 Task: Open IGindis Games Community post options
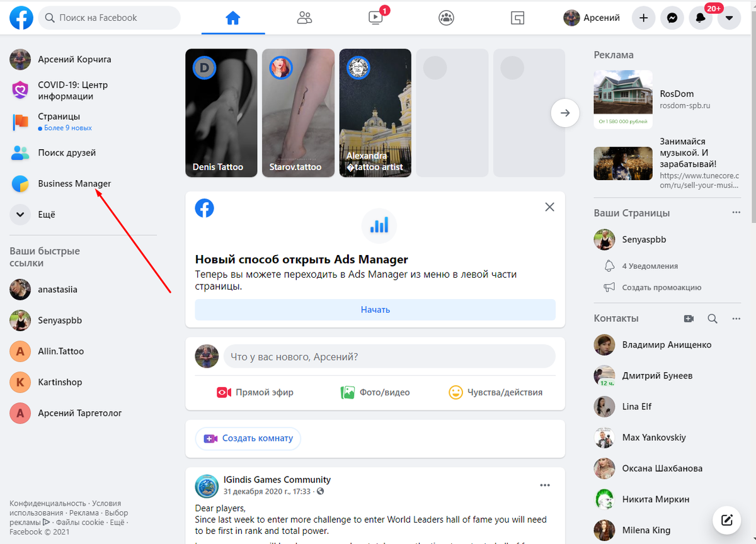click(545, 485)
